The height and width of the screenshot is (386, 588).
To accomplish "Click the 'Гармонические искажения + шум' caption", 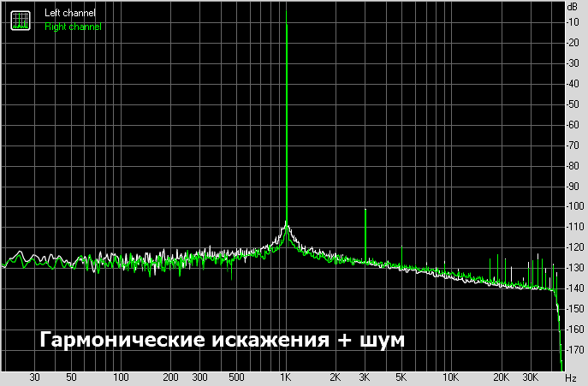I will (x=222, y=340).
